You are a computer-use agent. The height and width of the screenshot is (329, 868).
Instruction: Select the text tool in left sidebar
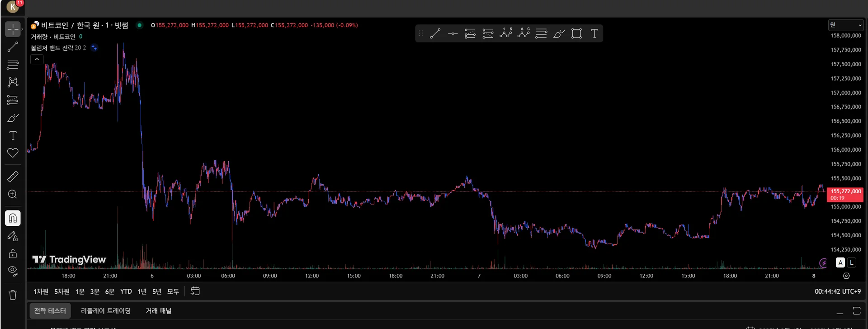13,135
